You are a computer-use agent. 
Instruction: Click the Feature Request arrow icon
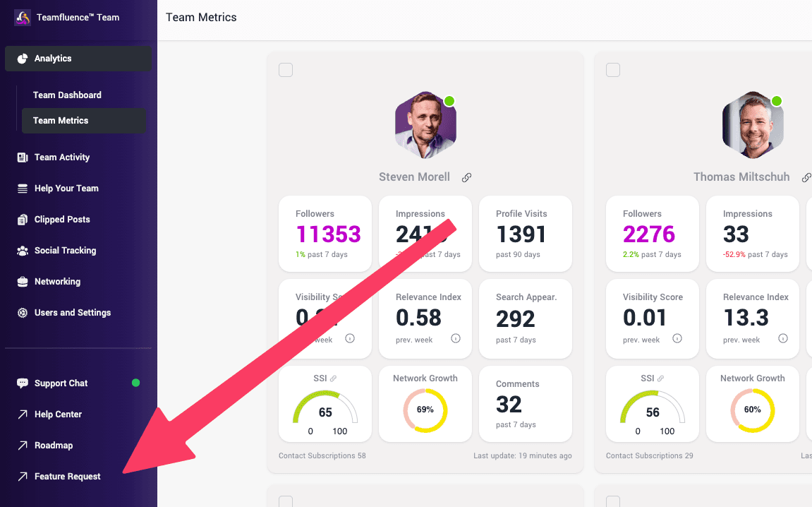pyautogui.click(x=23, y=477)
